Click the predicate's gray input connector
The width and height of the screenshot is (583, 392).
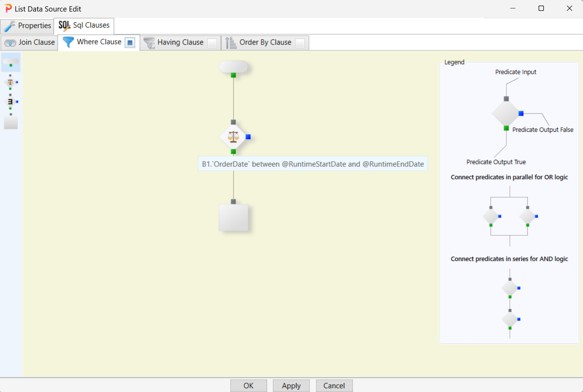233,122
